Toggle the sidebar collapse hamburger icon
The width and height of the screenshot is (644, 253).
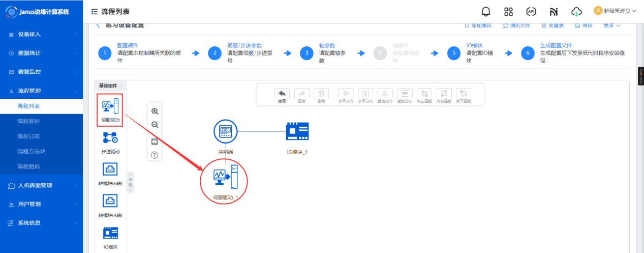tap(94, 11)
